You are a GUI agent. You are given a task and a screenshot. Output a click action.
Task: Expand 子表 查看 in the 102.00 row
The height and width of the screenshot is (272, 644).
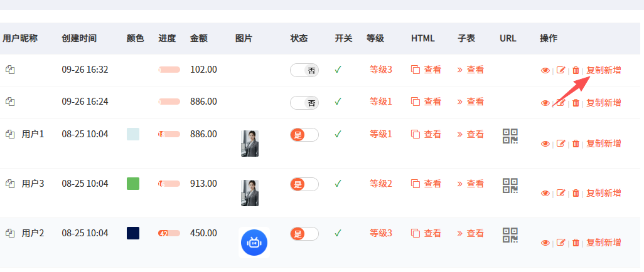coord(471,70)
